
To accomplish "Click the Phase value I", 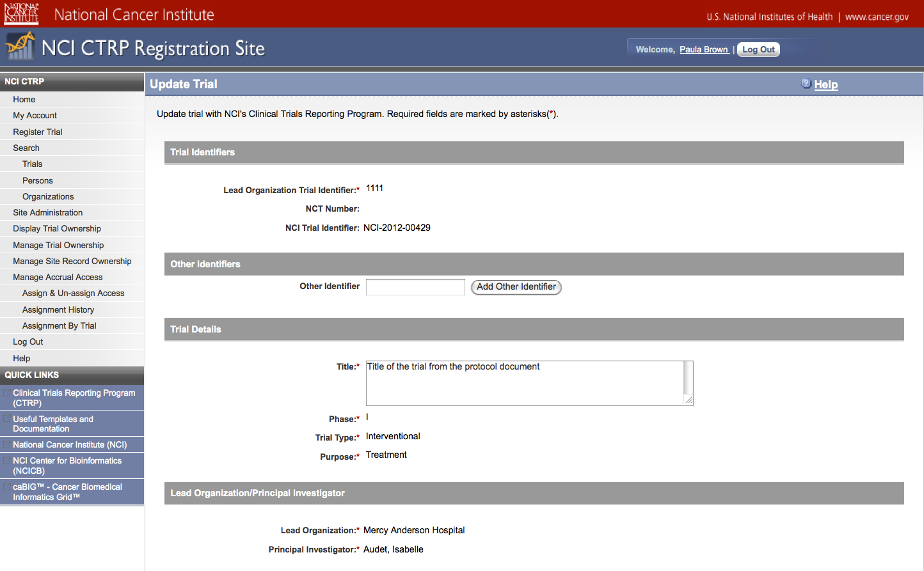I will pyautogui.click(x=367, y=417).
